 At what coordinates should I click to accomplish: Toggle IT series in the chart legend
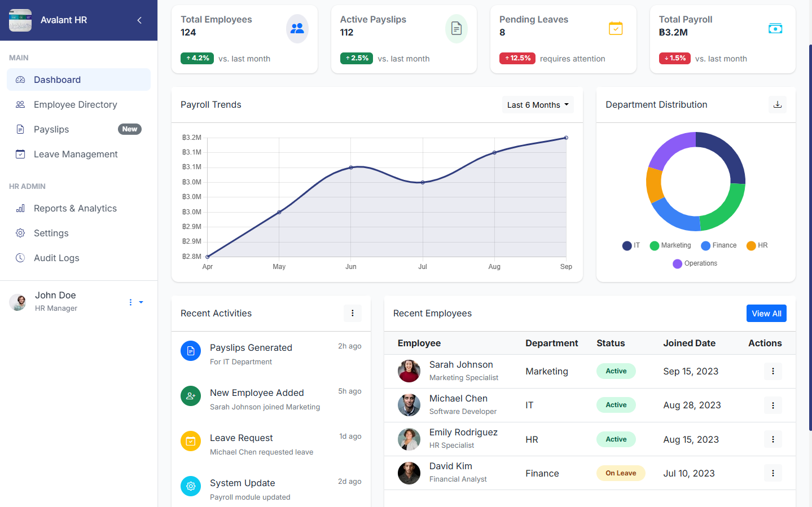tap(631, 245)
